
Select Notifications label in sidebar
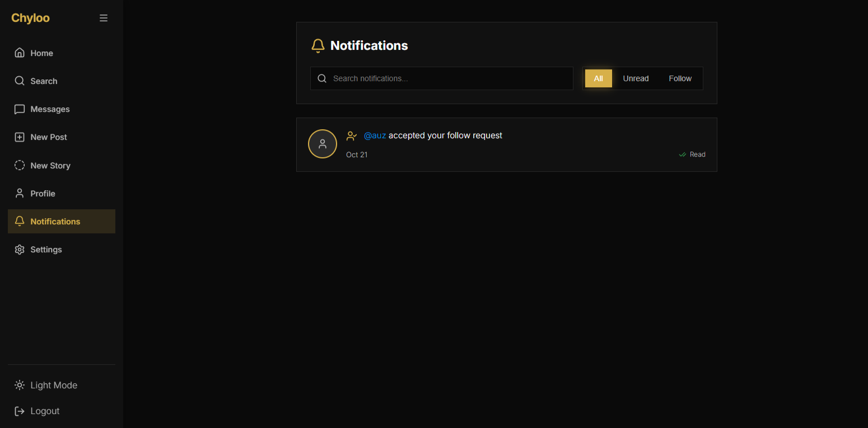click(x=55, y=222)
